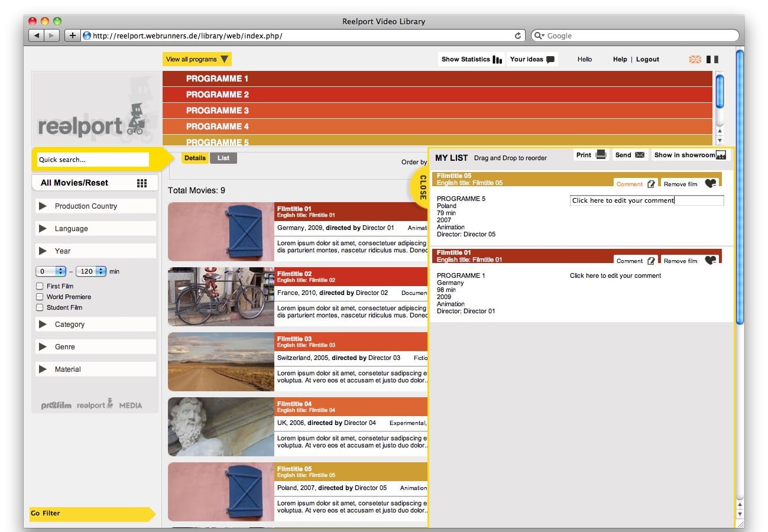Enable the First Film checkbox

pyautogui.click(x=40, y=286)
